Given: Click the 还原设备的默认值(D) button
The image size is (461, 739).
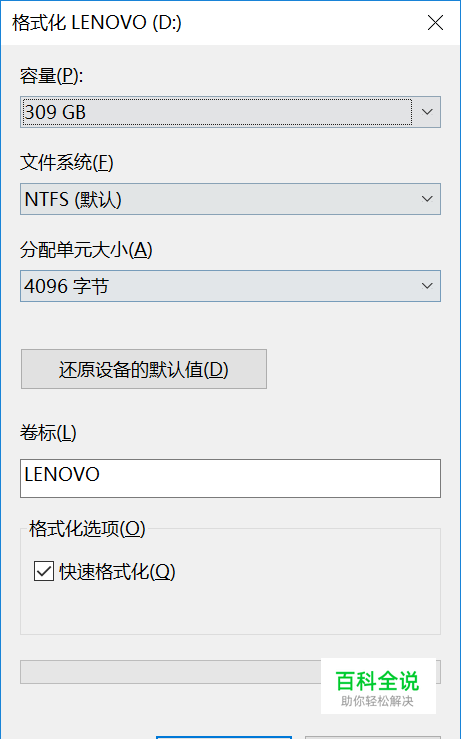Looking at the screenshot, I should [144, 369].
